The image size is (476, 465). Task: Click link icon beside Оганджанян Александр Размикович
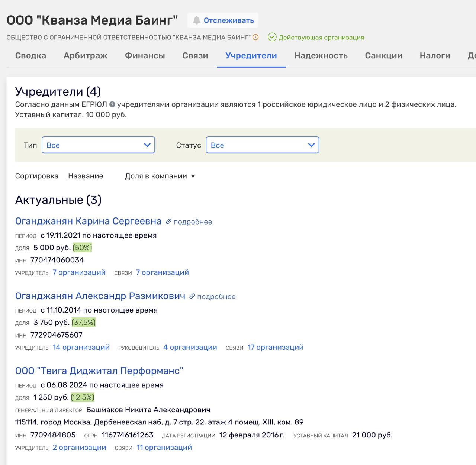(x=192, y=297)
